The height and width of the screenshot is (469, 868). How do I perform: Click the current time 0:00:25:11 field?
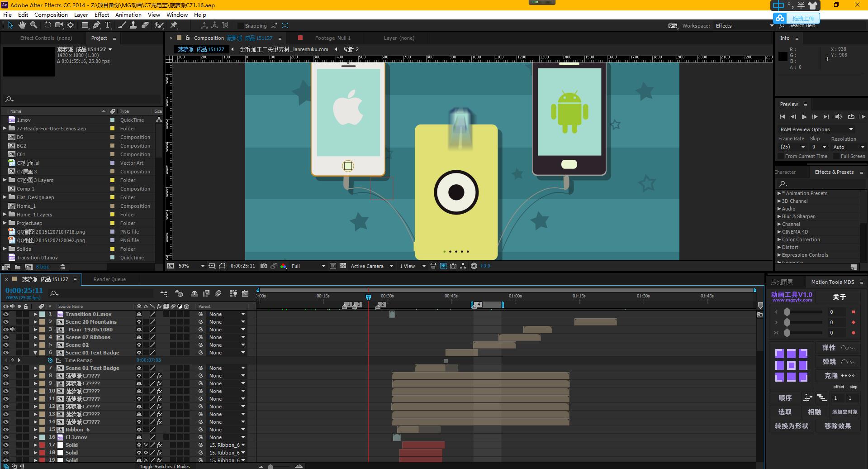24,290
